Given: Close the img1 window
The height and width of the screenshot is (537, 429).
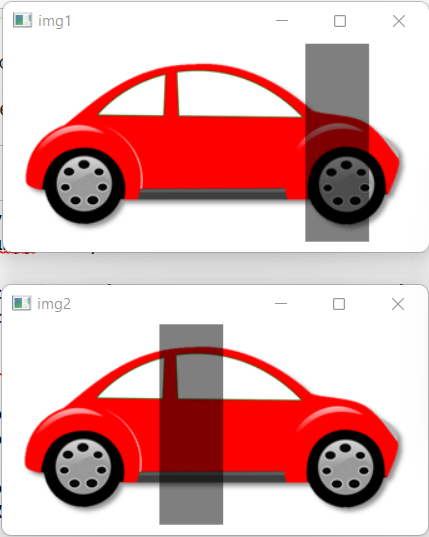Looking at the screenshot, I should coord(399,21).
